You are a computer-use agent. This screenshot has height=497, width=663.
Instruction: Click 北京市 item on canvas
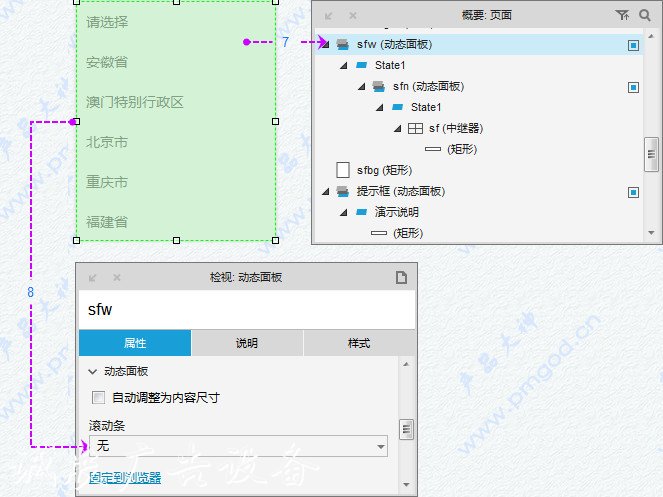107,142
